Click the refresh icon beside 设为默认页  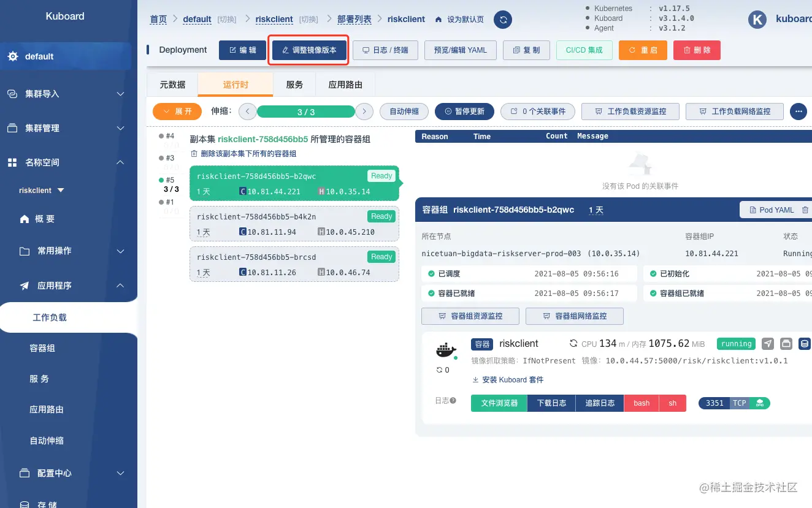[x=503, y=20]
